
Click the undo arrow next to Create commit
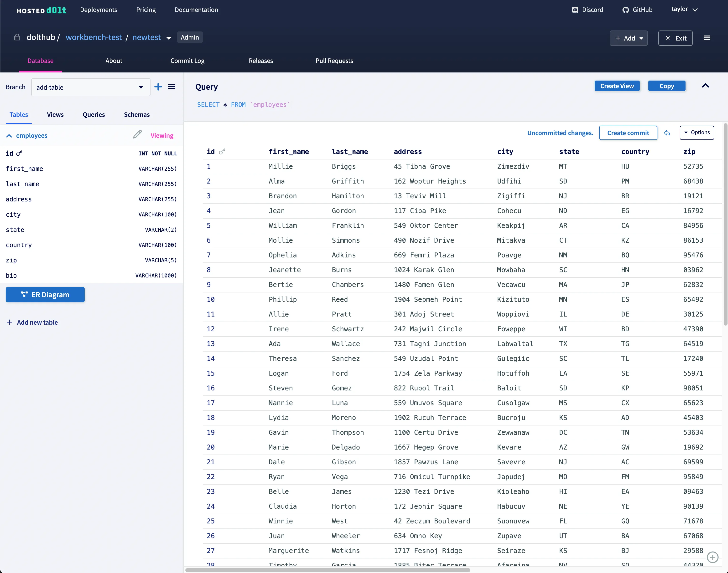667,133
